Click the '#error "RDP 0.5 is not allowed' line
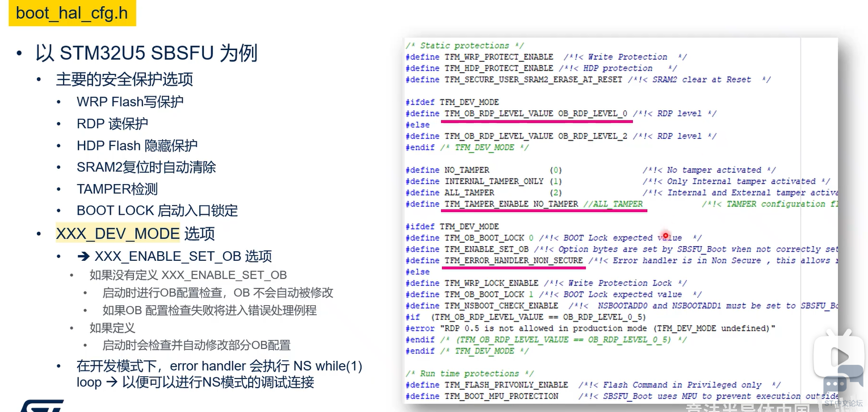Viewport: 868px width, 412px height. [590, 328]
